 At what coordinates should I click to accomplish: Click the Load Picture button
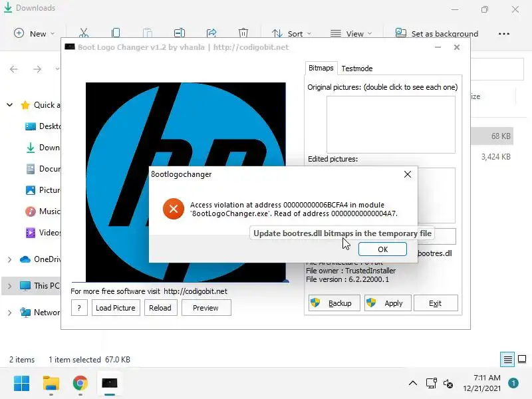pos(116,308)
